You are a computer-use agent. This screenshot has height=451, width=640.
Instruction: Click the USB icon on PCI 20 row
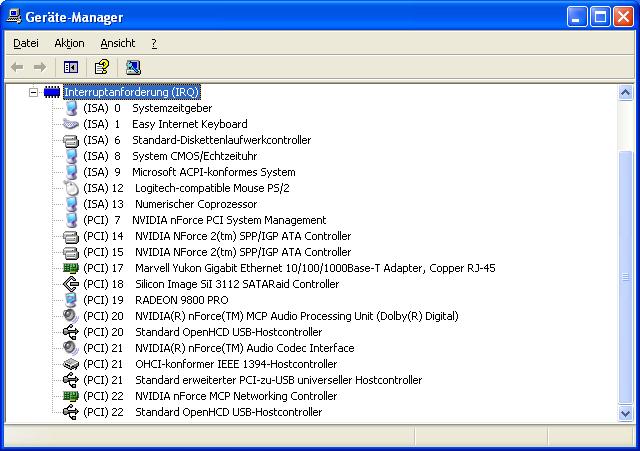tap(71, 332)
